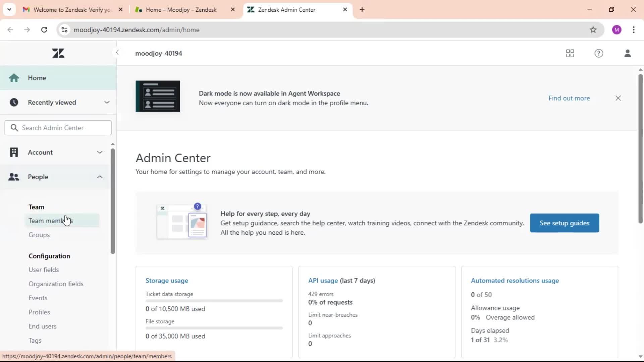Screen dimensions: 644x362
Task: Open the Storage usage link
Action: (167, 281)
